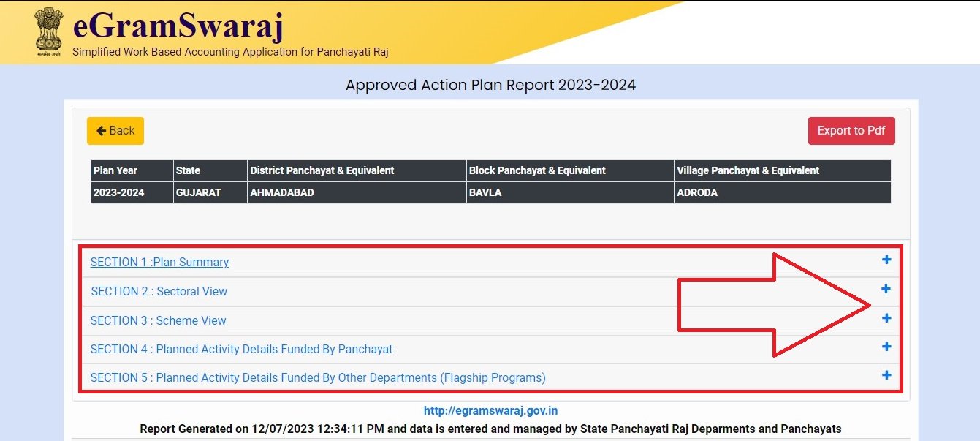The width and height of the screenshot is (980, 441).
Task: Click the BAVLA block cell
Action: (x=570, y=192)
